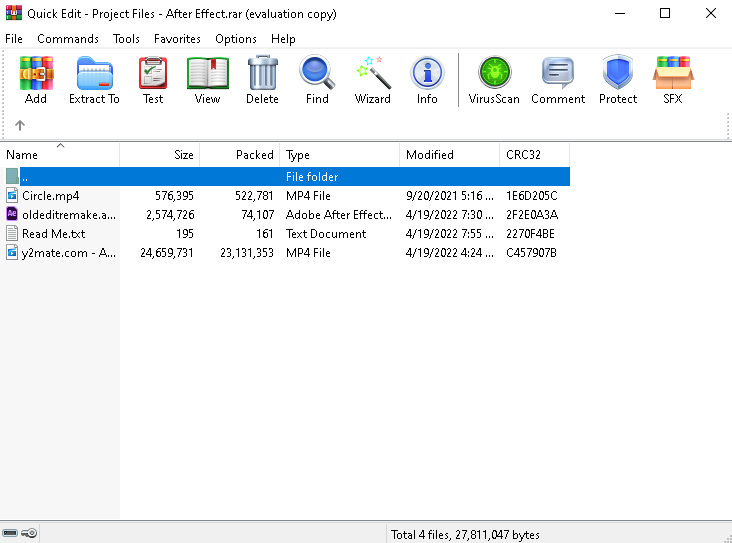Click modified date 4/19/2022 7:55
732x543 pixels.
tap(450, 233)
